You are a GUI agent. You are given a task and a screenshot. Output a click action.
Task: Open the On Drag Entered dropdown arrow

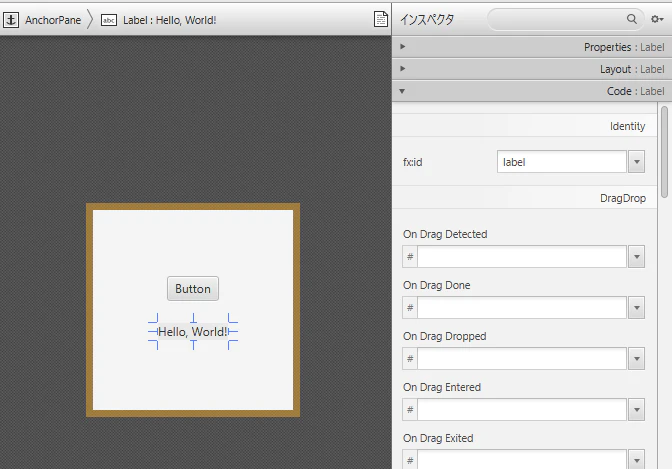point(636,410)
